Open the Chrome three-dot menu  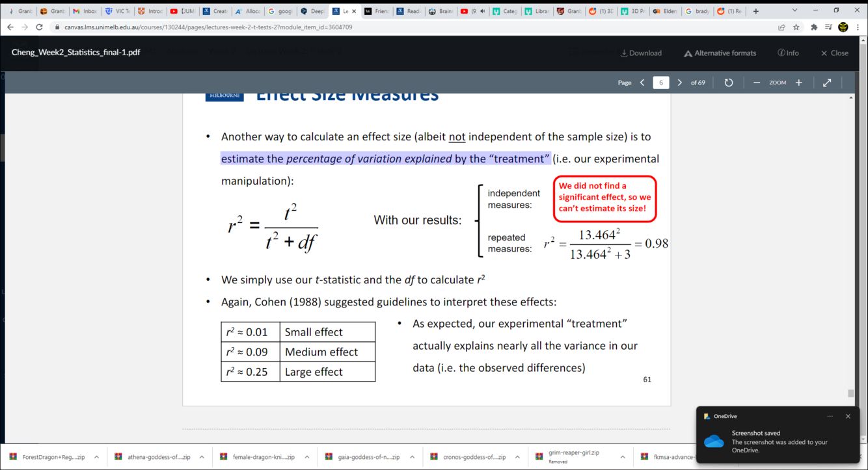click(858, 27)
